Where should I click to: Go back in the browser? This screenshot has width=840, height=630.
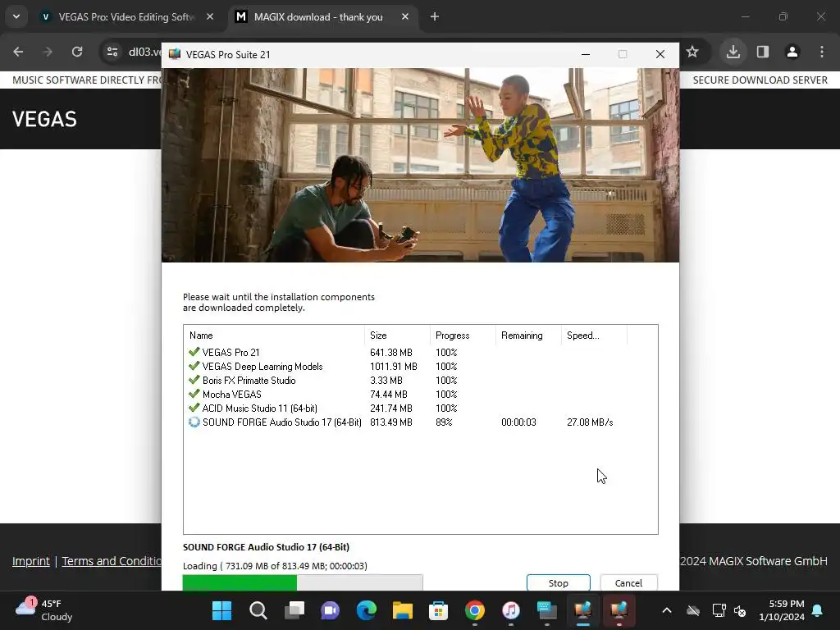[18, 52]
